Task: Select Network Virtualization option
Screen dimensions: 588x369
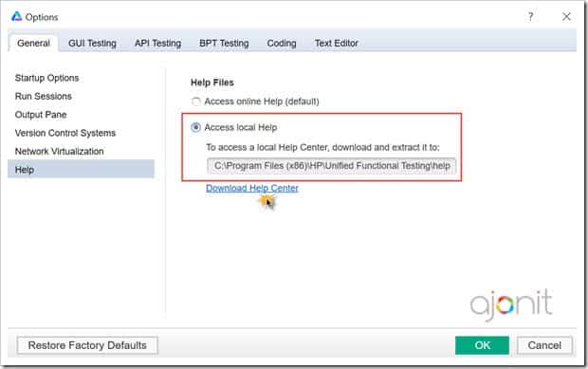Action: 59,152
